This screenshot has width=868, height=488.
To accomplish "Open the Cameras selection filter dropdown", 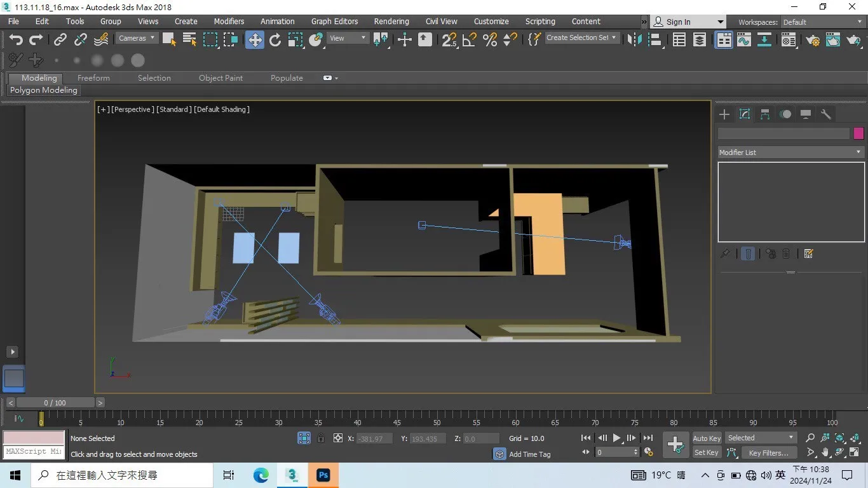I will 136,38.
